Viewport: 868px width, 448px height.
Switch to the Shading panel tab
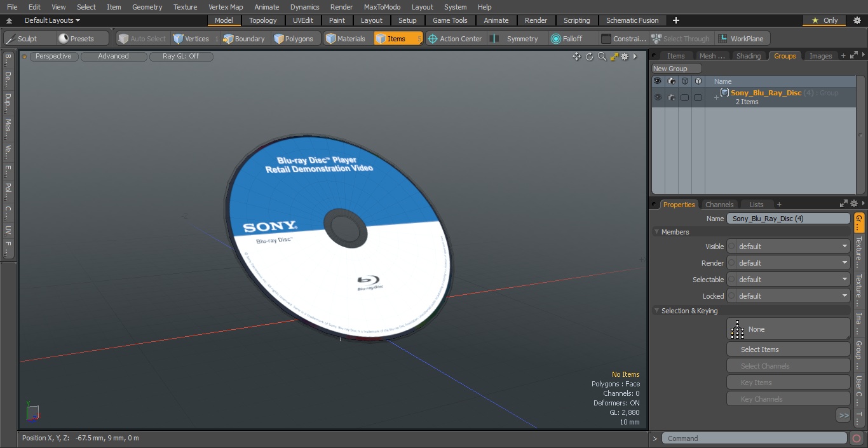pyautogui.click(x=749, y=56)
